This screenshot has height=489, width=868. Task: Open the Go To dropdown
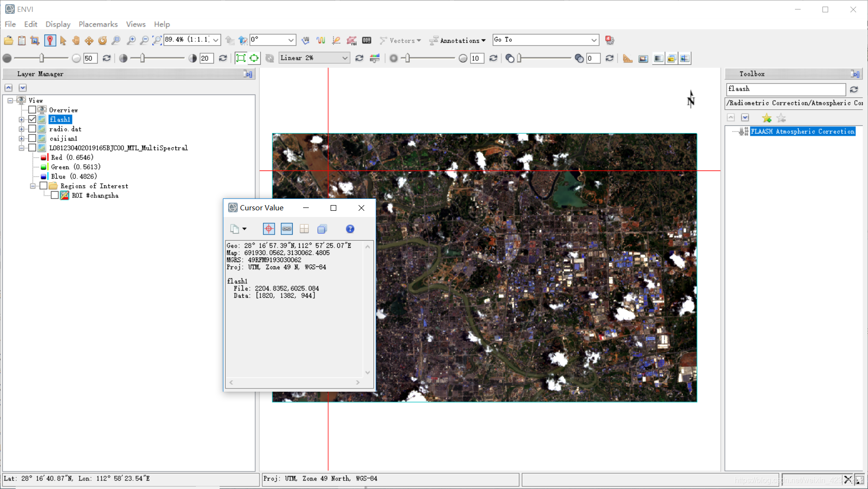tap(594, 40)
